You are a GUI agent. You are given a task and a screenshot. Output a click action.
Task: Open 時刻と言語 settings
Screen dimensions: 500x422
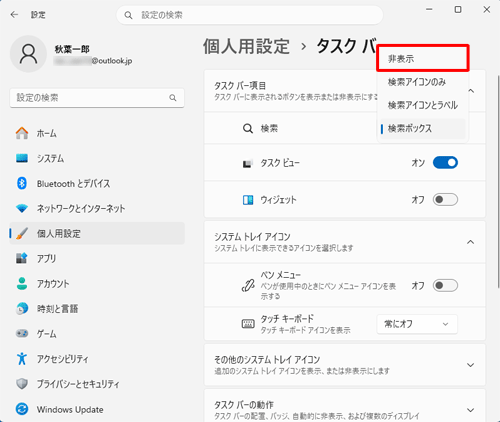pyautogui.click(x=97, y=309)
